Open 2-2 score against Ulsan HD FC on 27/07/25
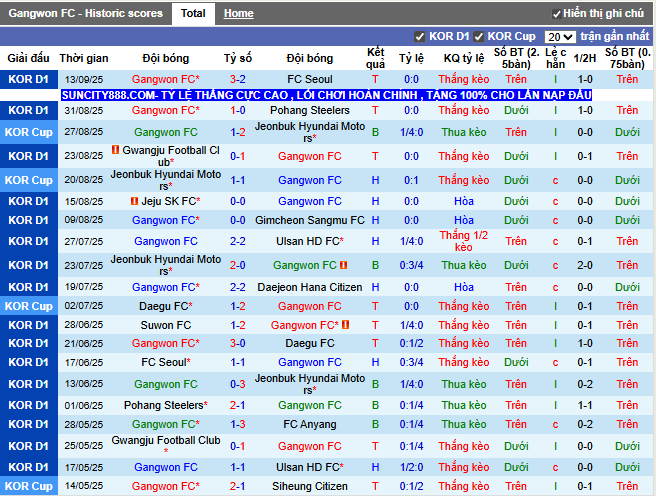 pos(238,241)
